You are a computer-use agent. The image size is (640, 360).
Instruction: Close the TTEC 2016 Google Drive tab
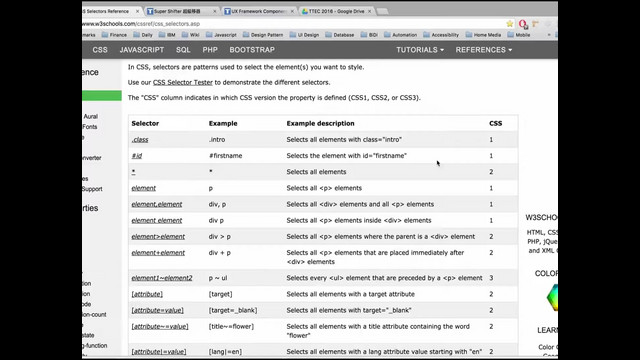click(369, 11)
